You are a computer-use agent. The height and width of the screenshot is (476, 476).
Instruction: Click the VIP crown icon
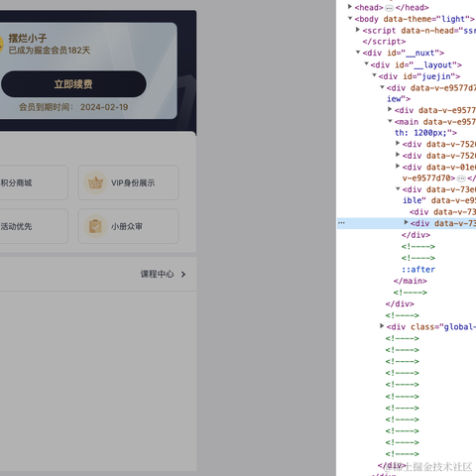tap(95, 182)
